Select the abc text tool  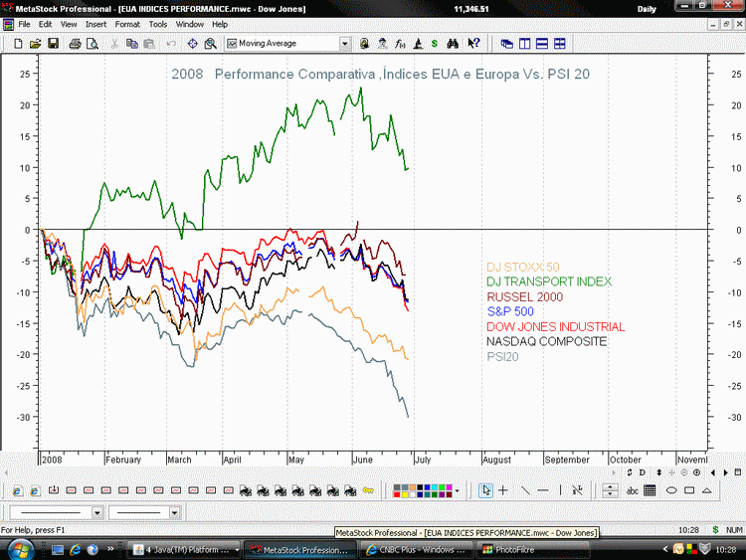(633, 490)
